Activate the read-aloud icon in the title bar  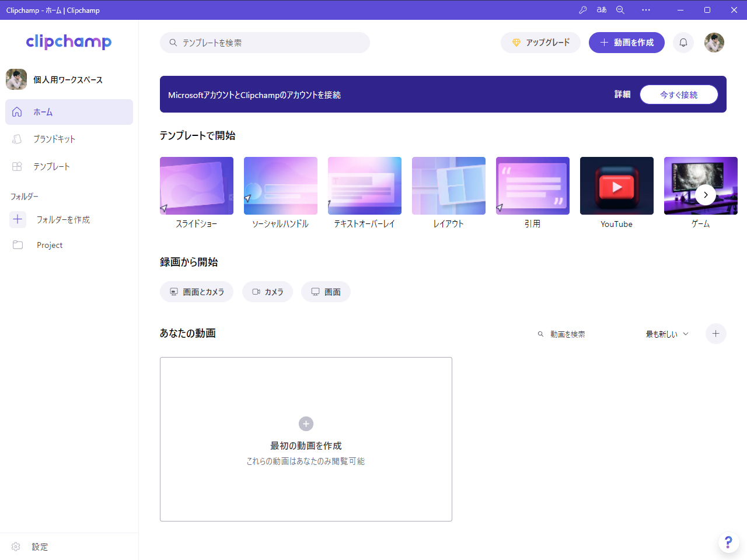pyautogui.click(x=601, y=9)
